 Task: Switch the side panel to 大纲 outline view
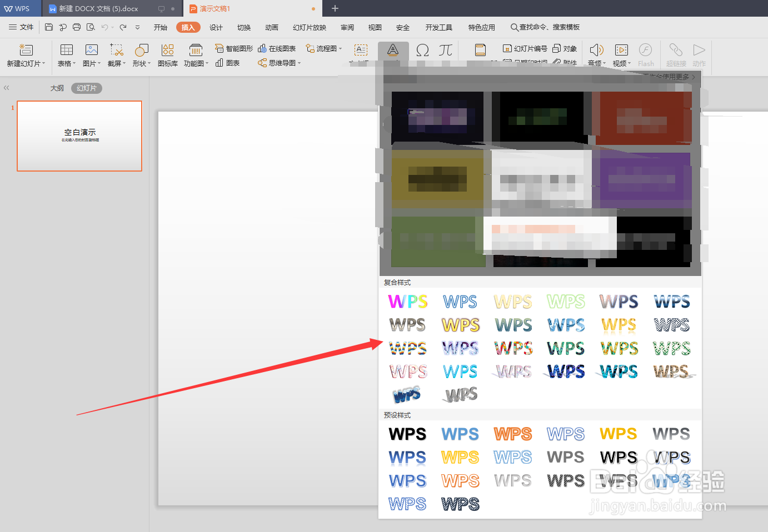tap(57, 88)
